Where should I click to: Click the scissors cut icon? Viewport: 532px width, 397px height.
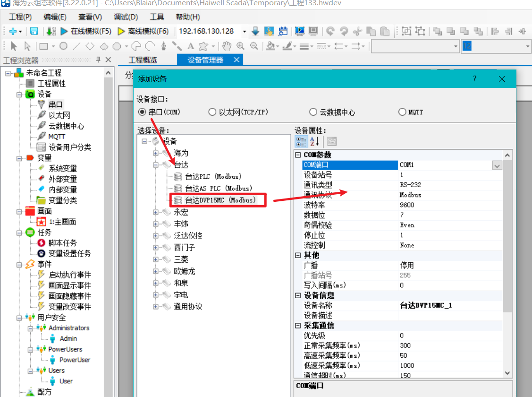click(x=358, y=31)
